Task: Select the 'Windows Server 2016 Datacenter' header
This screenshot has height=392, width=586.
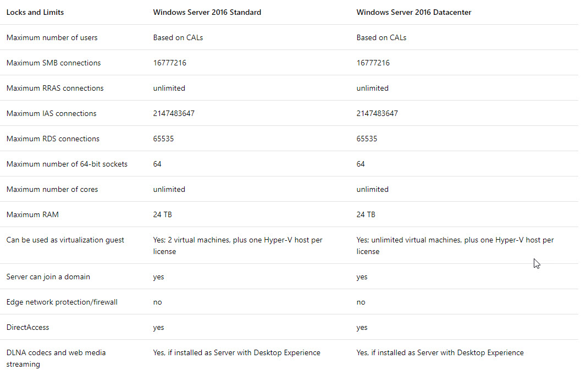Action: coord(414,12)
